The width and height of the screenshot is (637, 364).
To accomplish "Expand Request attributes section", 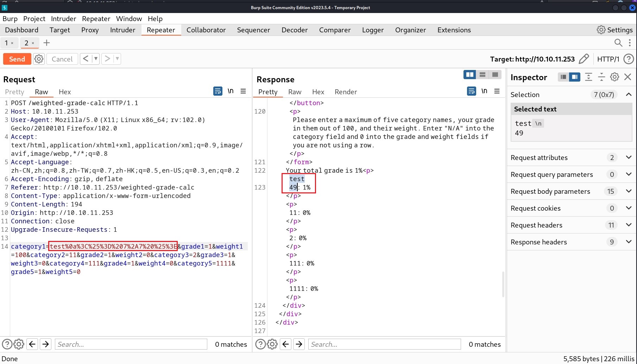I will pos(629,158).
